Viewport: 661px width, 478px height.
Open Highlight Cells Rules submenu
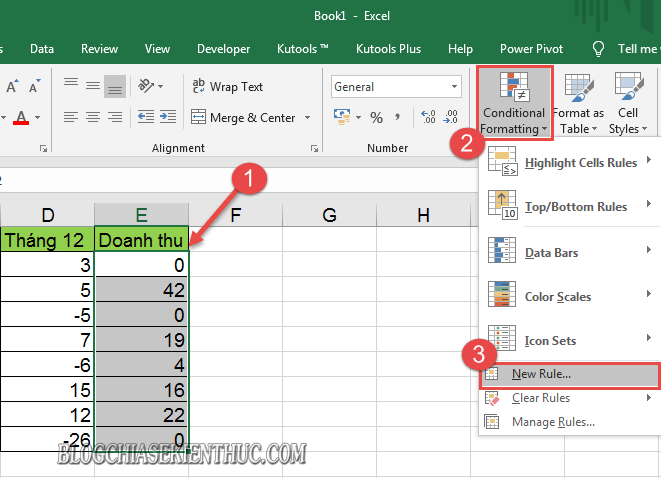[x=570, y=162]
